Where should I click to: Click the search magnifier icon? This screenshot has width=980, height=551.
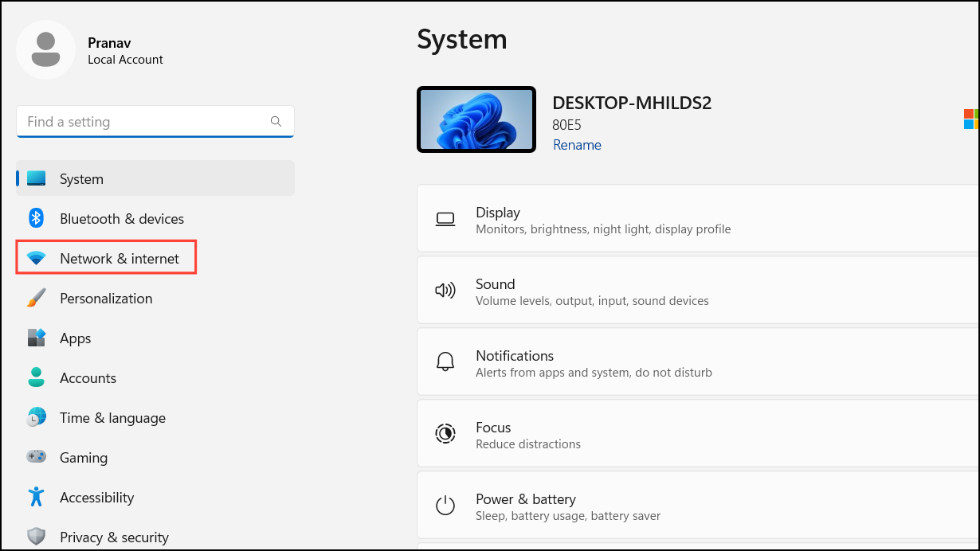coord(276,122)
